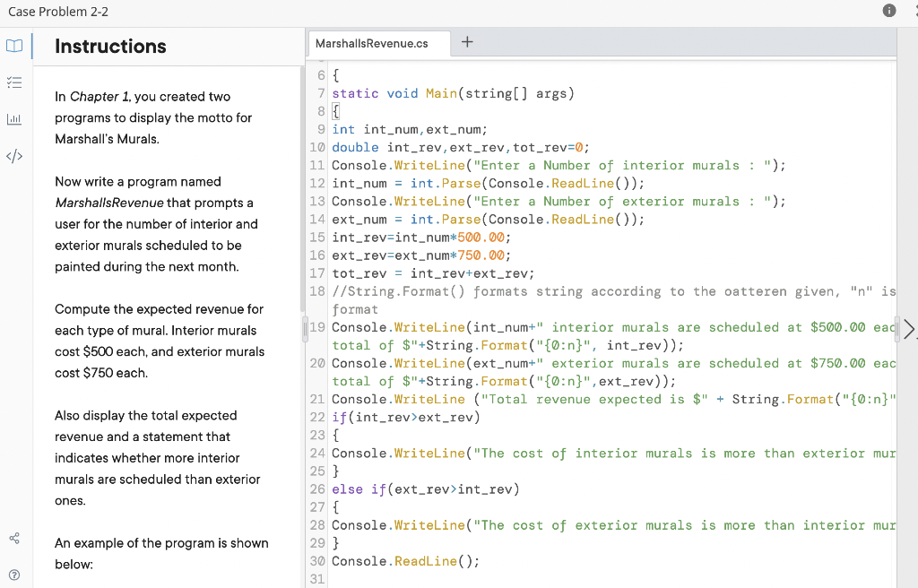Open the bar chart panel icon
Viewport: 918px width, 588px height.
[13, 119]
